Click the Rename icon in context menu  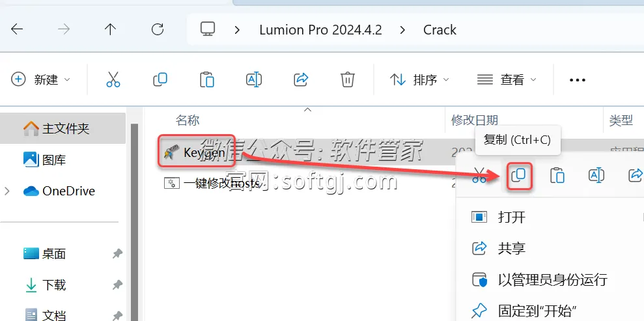[596, 176]
